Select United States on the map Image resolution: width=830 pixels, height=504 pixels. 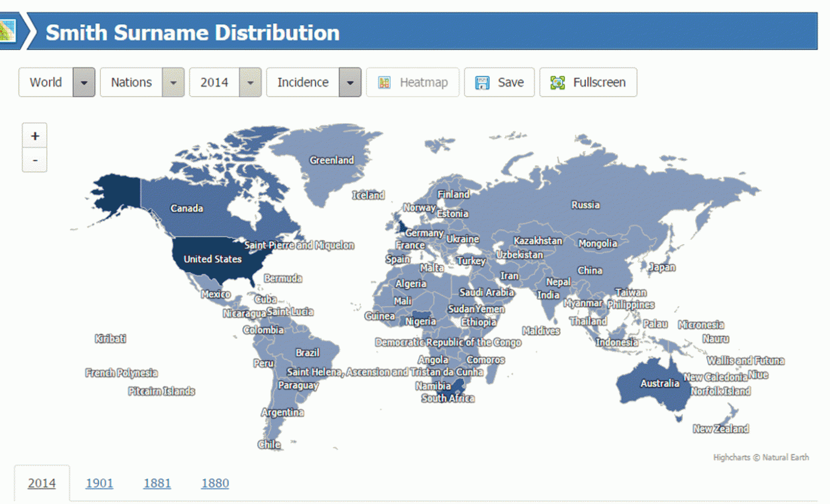pyautogui.click(x=213, y=259)
